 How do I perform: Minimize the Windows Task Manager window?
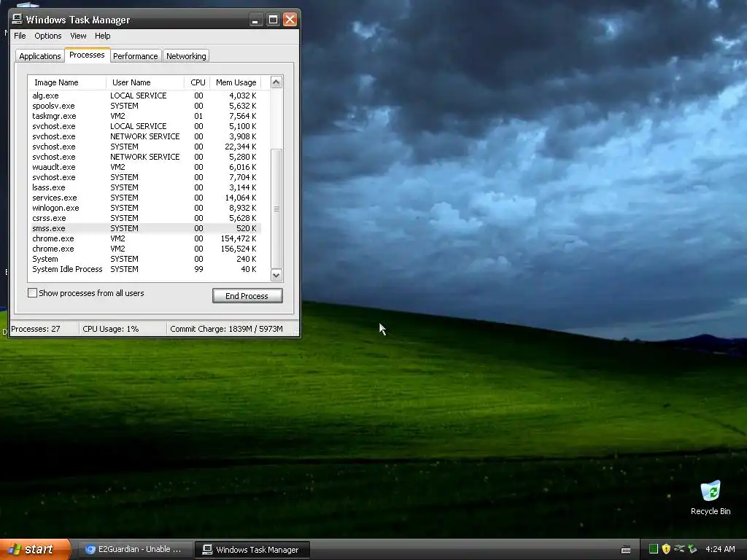tap(256, 20)
